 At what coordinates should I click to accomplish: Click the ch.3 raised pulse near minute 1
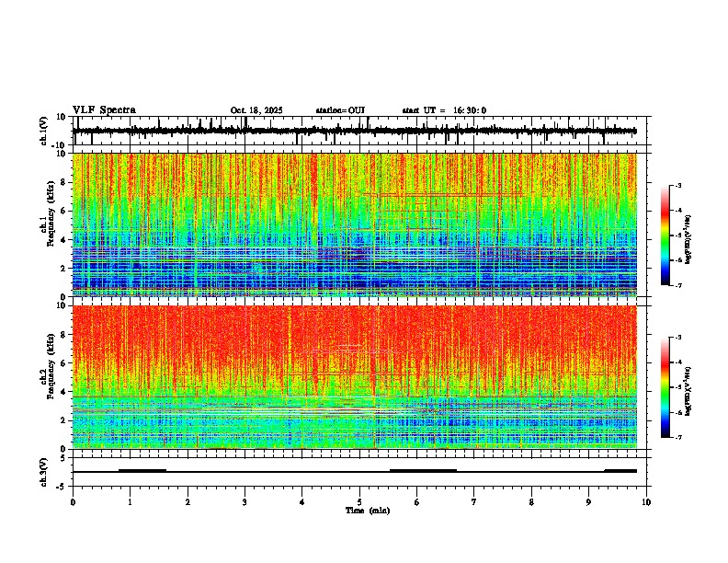[142, 471]
